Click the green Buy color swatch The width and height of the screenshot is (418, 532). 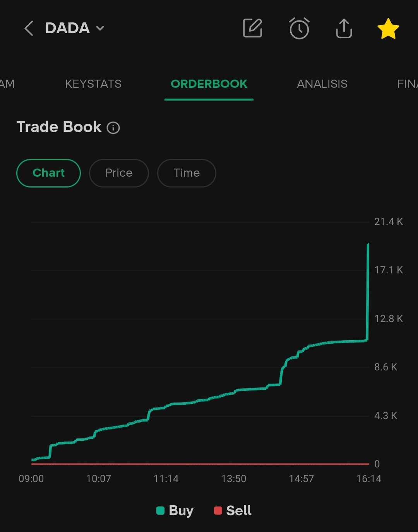160,511
